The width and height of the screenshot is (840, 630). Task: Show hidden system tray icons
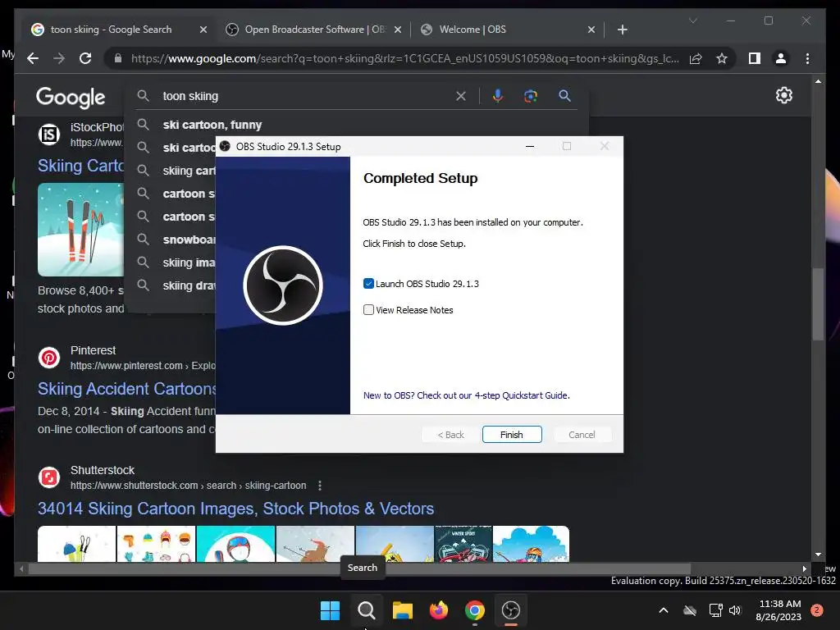pyautogui.click(x=663, y=610)
